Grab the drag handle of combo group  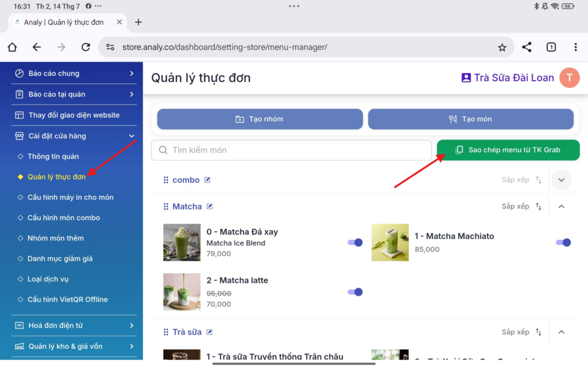[x=166, y=180]
